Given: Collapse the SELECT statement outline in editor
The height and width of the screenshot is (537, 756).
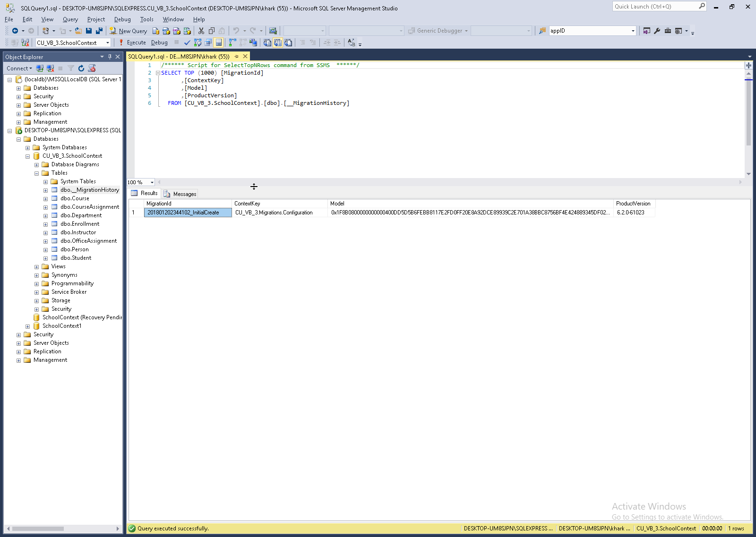Looking at the screenshot, I should [x=158, y=73].
